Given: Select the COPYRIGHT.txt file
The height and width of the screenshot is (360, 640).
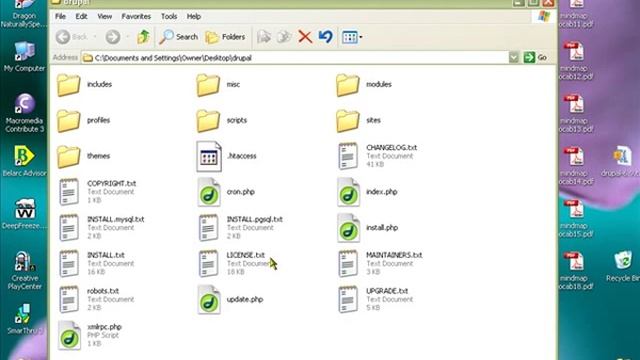Looking at the screenshot, I should click(98, 192).
